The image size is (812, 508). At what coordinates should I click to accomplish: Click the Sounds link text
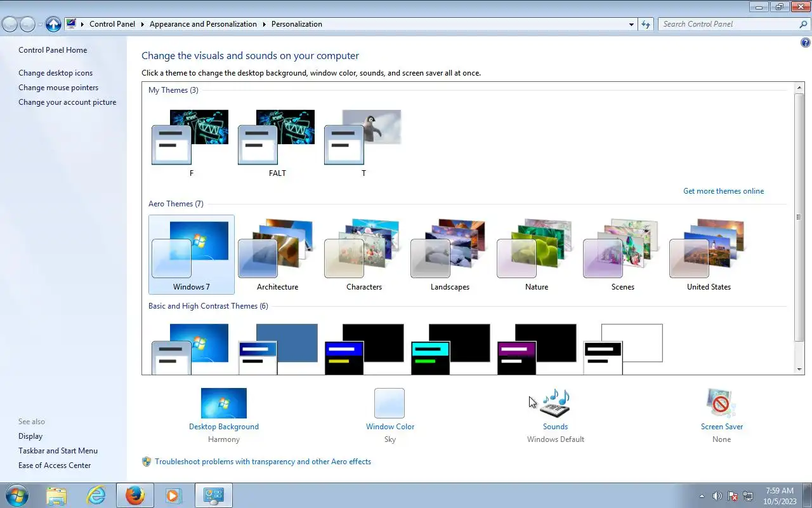(556, 427)
